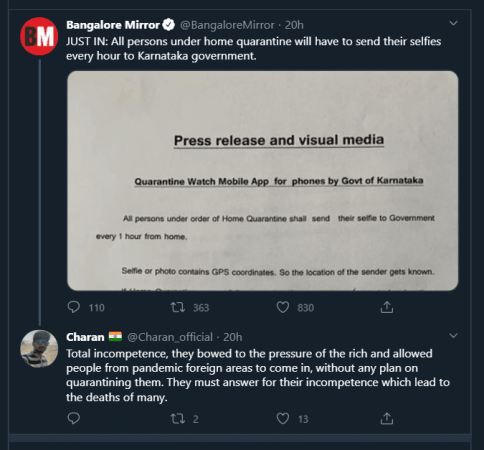Go to @Charan_official handle
This screenshot has height=450, width=484.
pos(170,337)
